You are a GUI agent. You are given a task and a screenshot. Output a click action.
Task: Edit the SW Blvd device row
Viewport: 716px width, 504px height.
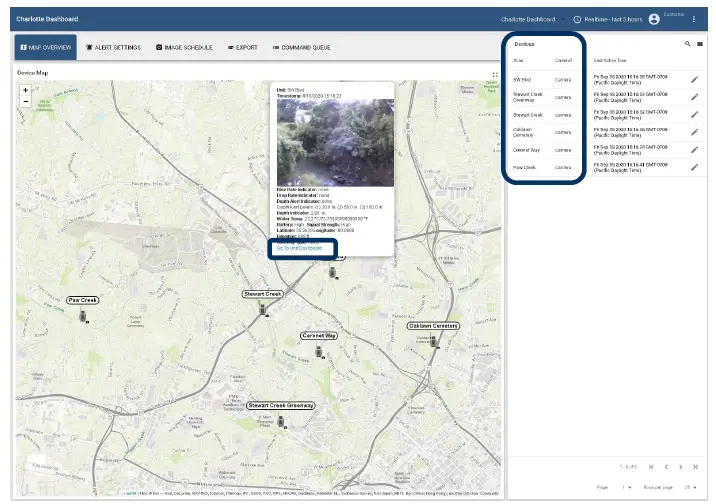tap(695, 79)
